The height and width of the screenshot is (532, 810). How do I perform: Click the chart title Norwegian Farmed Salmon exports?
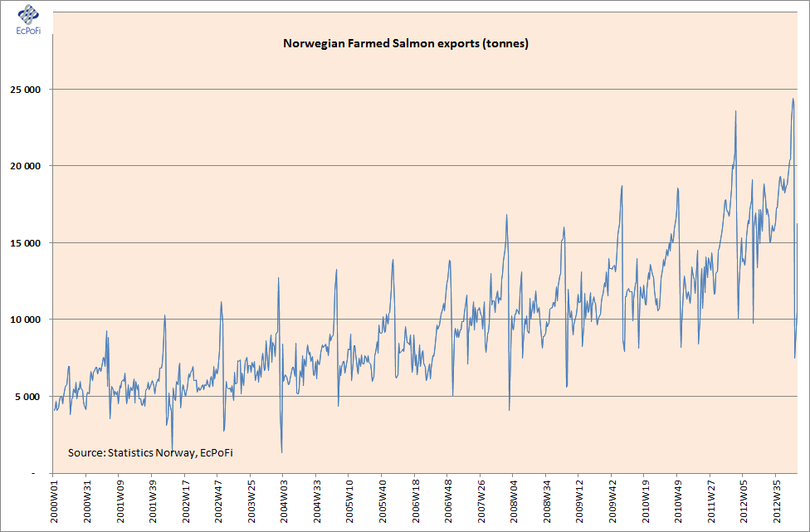(406, 43)
